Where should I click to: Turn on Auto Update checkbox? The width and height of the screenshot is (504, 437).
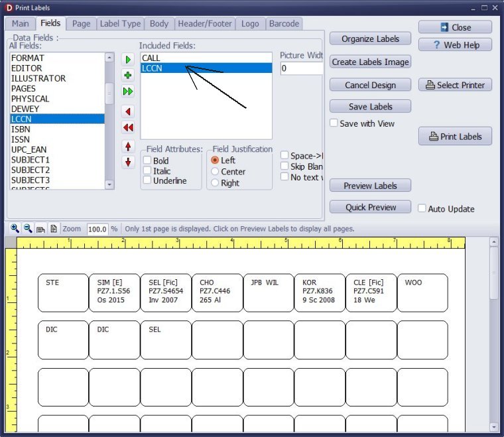click(422, 208)
